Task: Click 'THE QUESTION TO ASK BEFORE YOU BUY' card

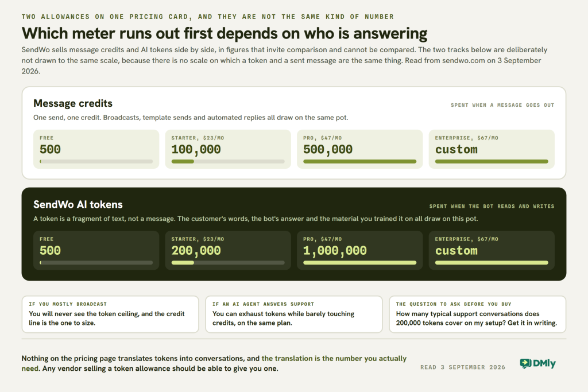Action: tap(478, 315)
